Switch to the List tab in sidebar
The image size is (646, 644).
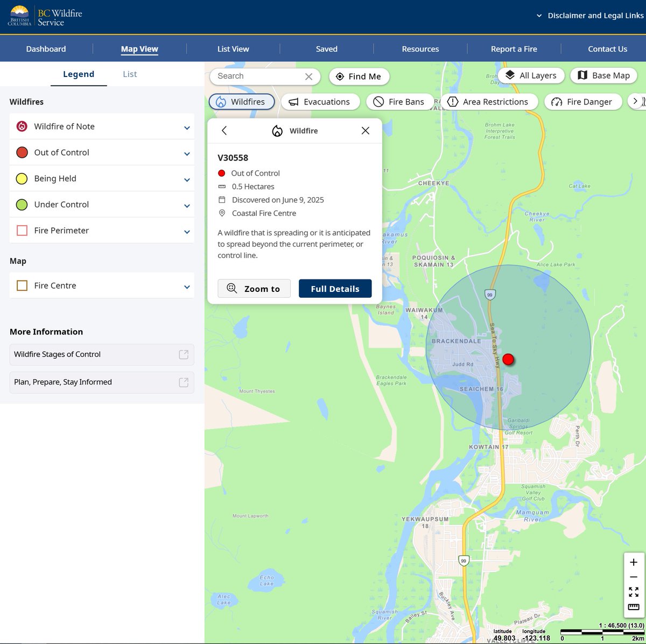(129, 74)
